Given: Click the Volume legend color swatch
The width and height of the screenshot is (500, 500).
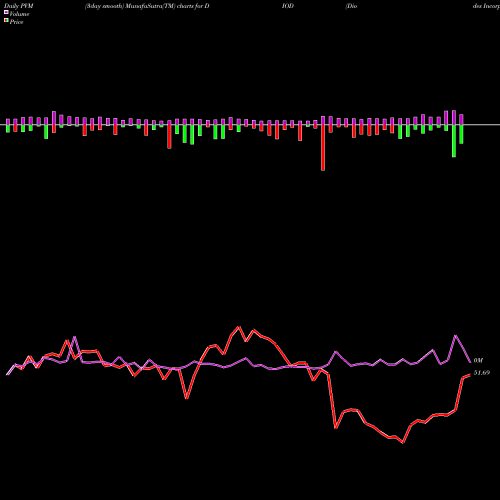Looking at the screenshot, I should 6,12.
